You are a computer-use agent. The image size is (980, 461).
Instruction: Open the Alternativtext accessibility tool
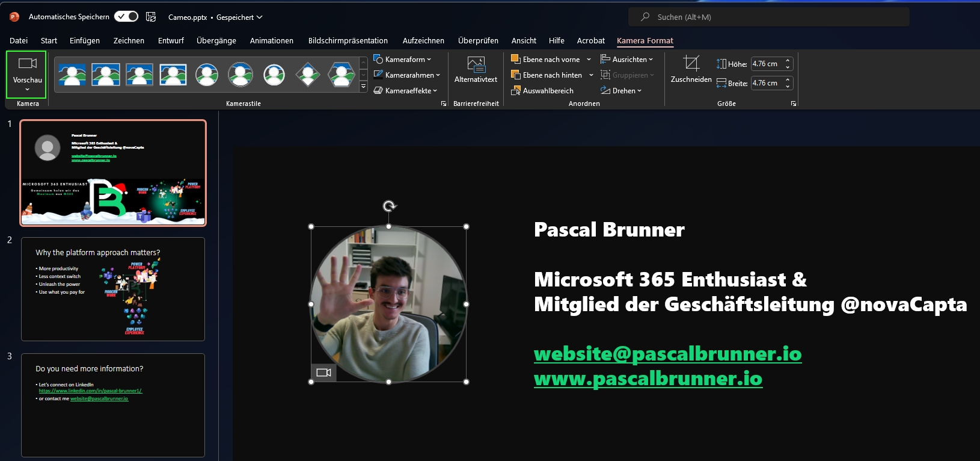476,70
